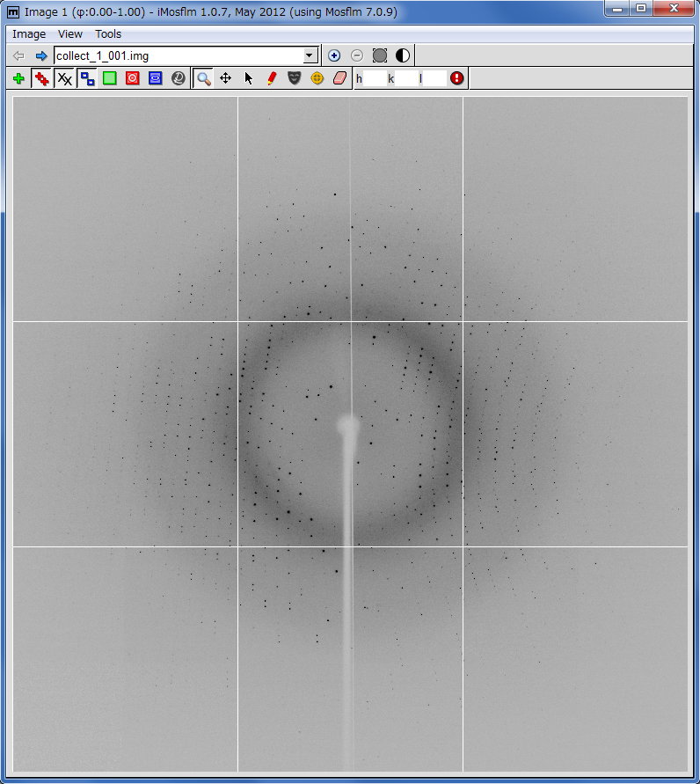Toggle the red crosses spot display
Image resolution: width=700 pixels, height=784 pixels.
pyautogui.click(x=41, y=78)
